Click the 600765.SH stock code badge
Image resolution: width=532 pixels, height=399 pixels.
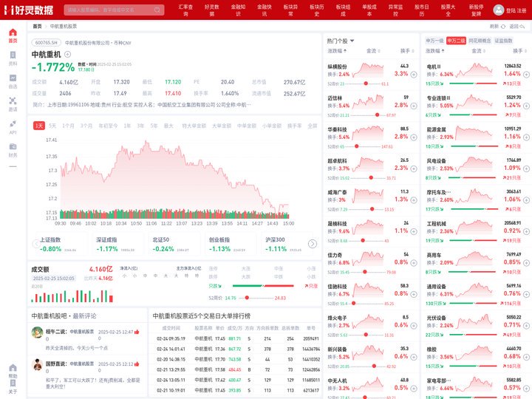(47, 43)
